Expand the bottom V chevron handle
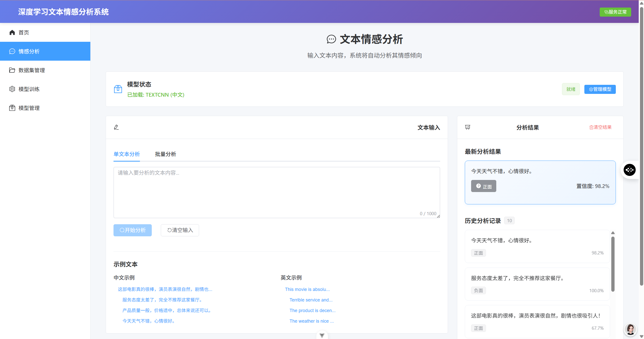Screen dimensions: 644x339 [322, 335]
